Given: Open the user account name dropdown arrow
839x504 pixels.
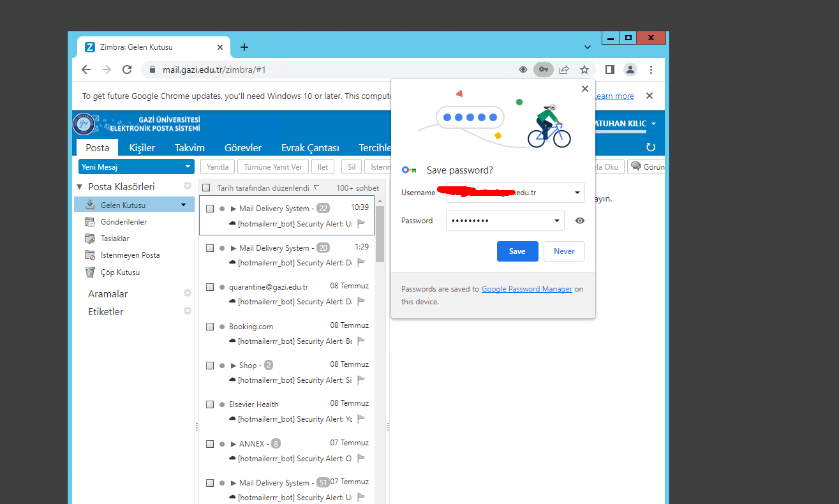Looking at the screenshot, I should click(x=653, y=124).
